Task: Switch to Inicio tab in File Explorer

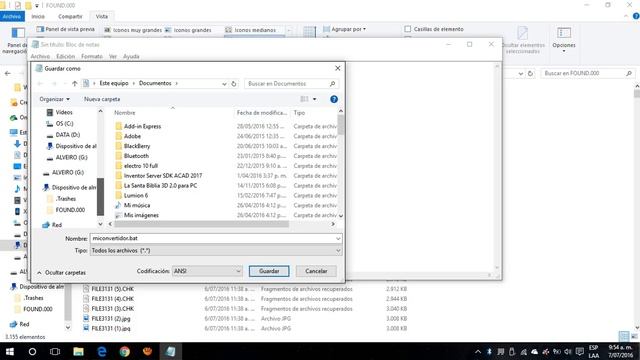Action: pyautogui.click(x=38, y=16)
